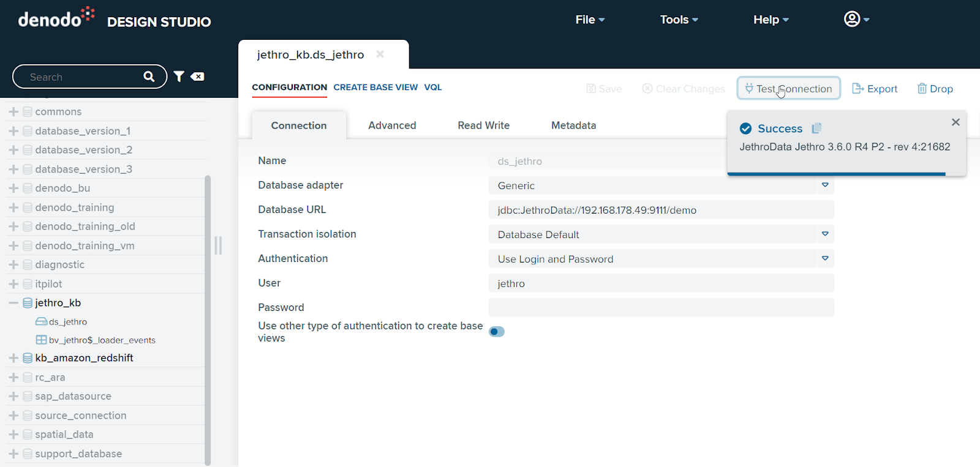Switch to the Advanced tab

[x=392, y=125]
